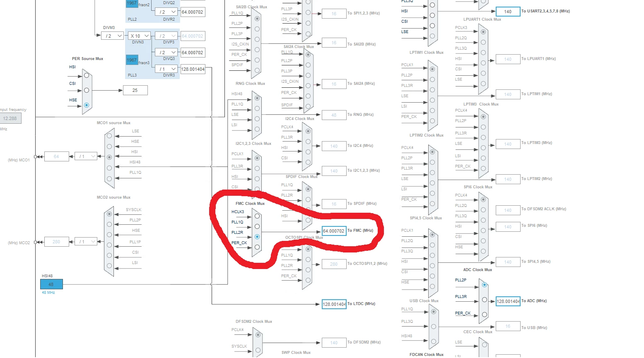Choose PLL1Q in MCO1 source Mux
This screenshot has height=358, width=644.
[109, 179]
